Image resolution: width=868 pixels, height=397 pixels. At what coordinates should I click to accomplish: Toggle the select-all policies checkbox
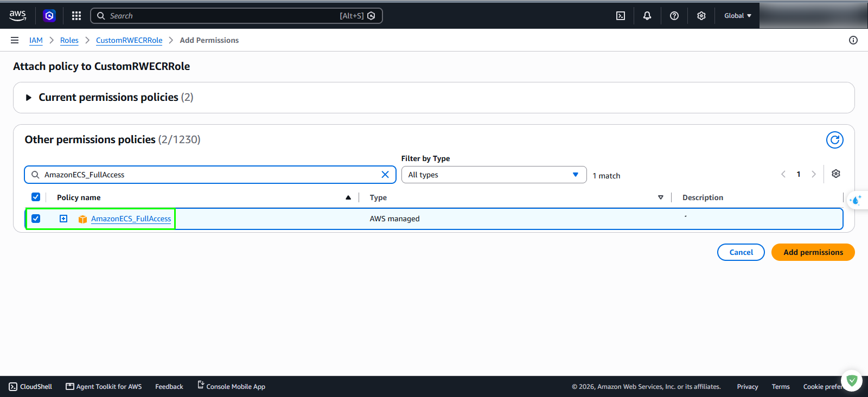(36, 197)
